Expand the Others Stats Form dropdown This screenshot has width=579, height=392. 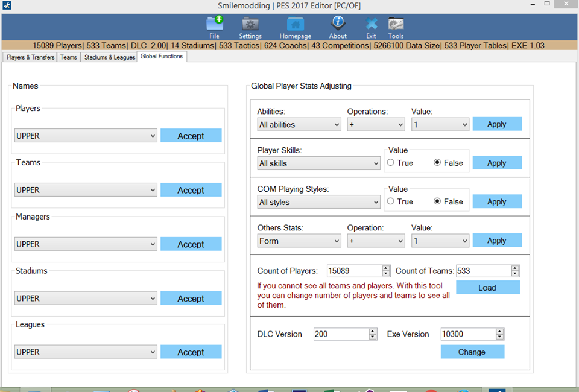(x=299, y=241)
